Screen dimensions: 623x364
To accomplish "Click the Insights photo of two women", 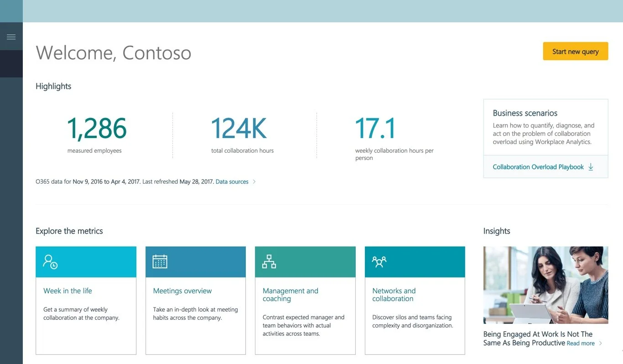I will [x=545, y=285].
